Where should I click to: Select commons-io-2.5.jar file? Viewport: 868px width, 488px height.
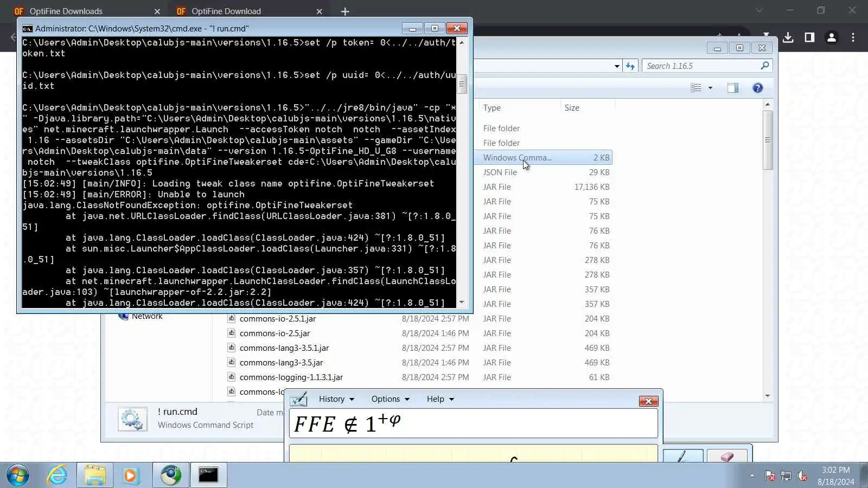click(275, 333)
